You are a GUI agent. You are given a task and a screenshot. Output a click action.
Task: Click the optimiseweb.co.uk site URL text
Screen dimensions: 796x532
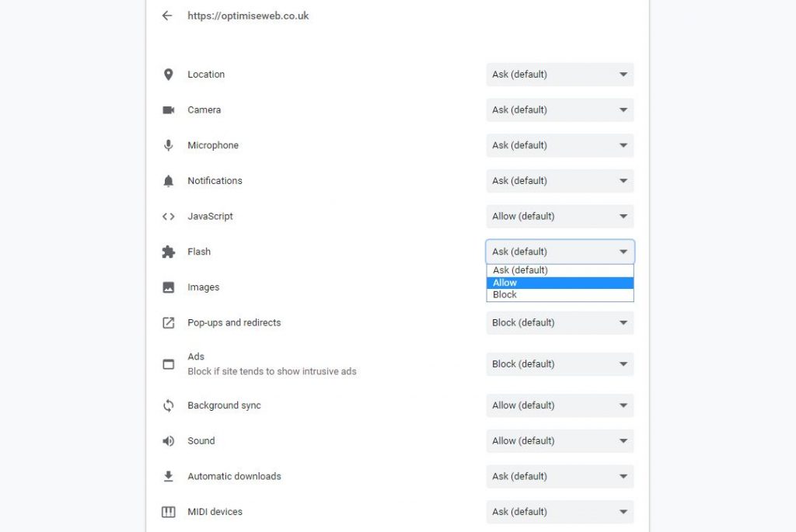(248, 16)
